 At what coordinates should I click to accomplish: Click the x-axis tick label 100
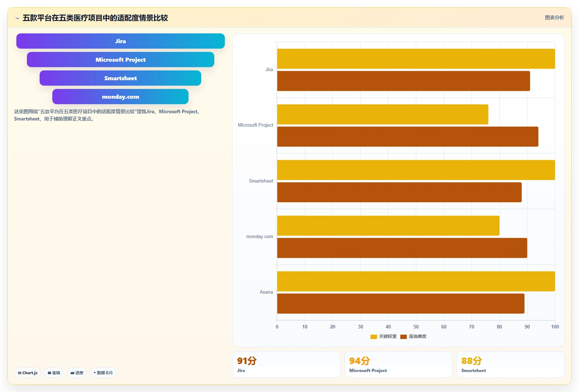[x=555, y=327]
